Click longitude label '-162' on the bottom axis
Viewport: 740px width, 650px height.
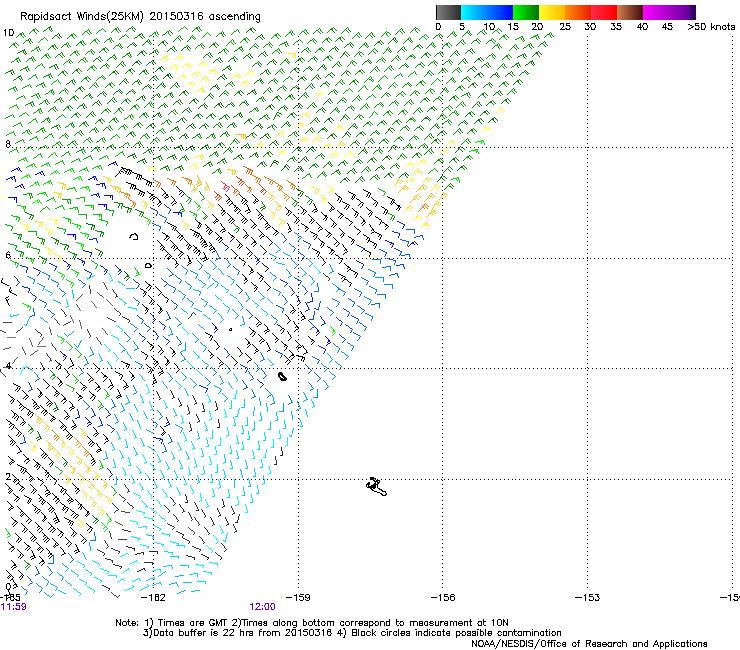tap(153, 598)
